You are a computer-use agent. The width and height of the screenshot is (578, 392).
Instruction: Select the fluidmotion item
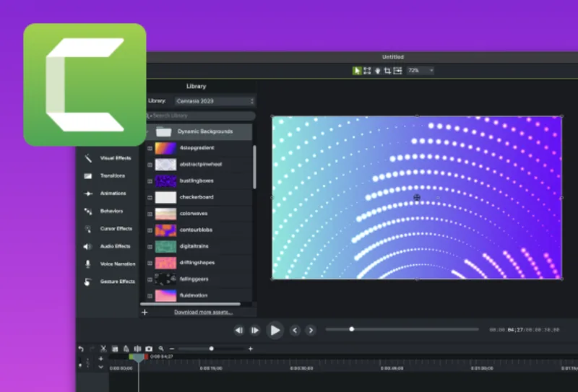tap(199, 295)
